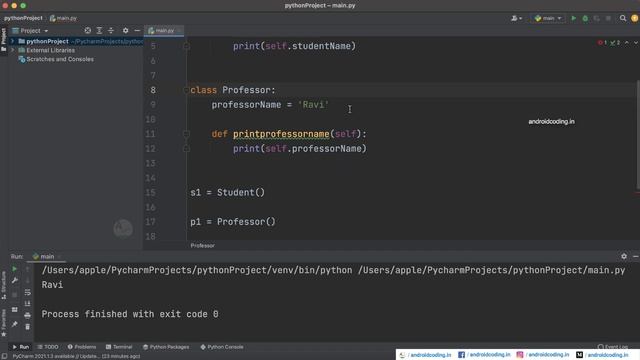The height and width of the screenshot is (360, 640).
Task: Click PyCharm update available status message
Action: 76,356
